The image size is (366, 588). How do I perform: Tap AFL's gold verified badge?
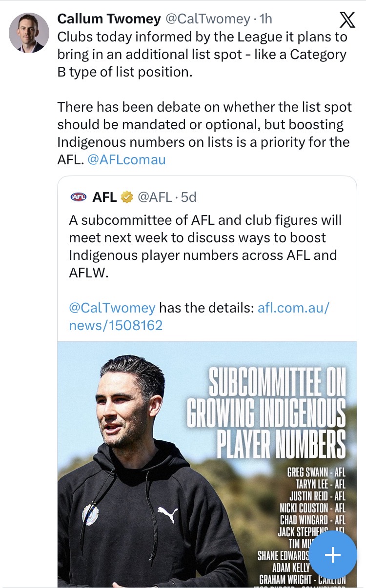point(127,197)
